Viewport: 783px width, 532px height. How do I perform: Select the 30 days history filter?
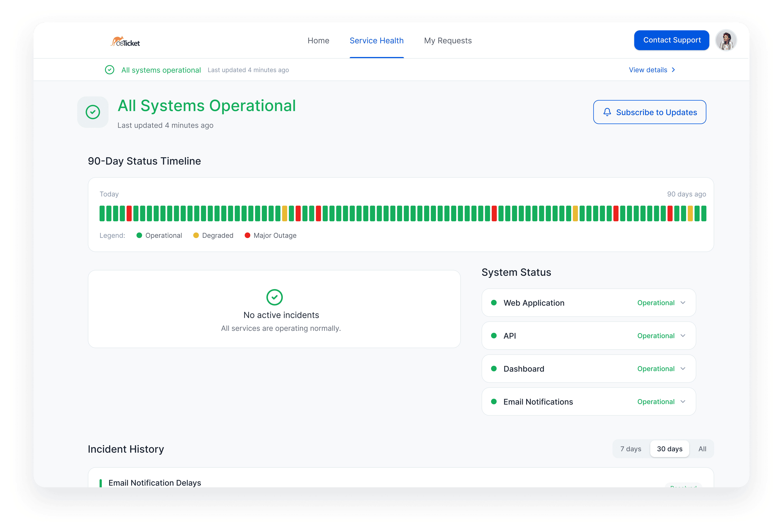[669, 449]
